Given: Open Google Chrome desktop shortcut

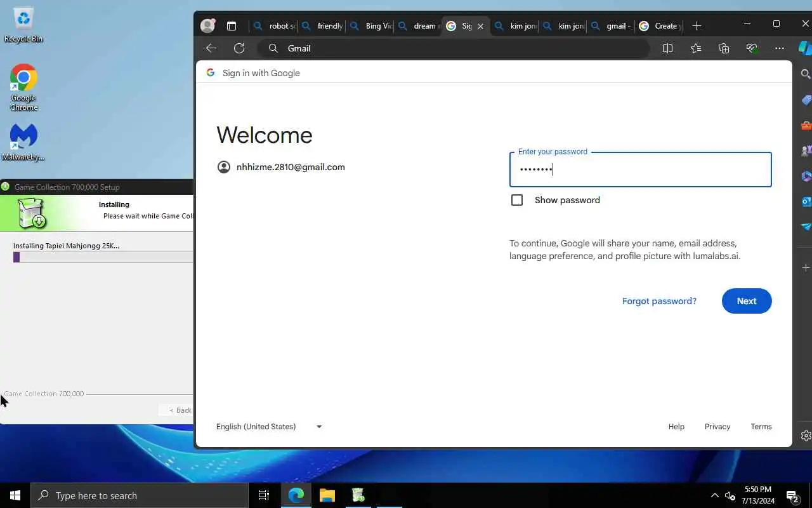Looking at the screenshot, I should [23, 88].
